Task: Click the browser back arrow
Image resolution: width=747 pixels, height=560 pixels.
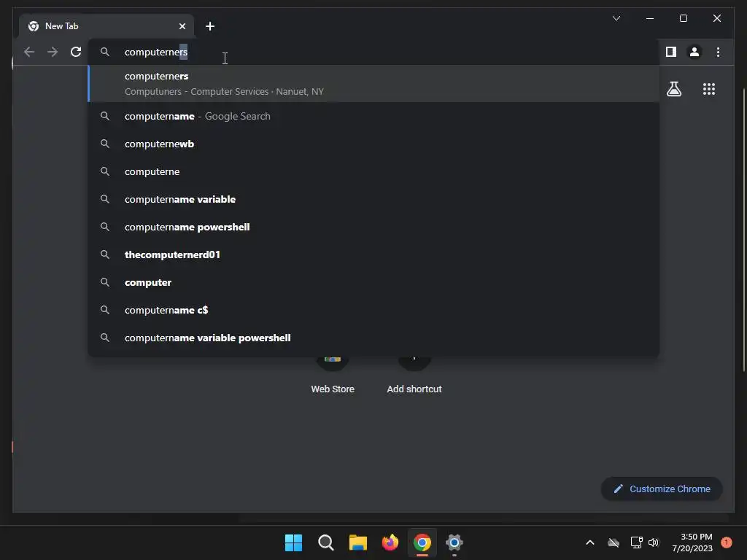Action: coord(29,52)
